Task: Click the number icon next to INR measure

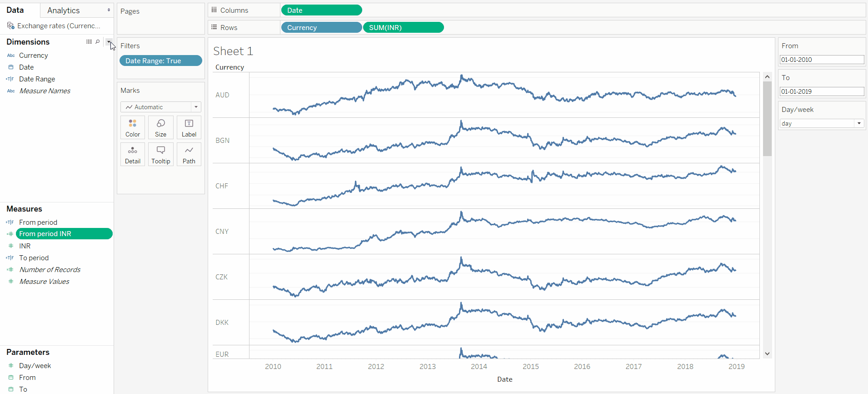Action: 11,246
